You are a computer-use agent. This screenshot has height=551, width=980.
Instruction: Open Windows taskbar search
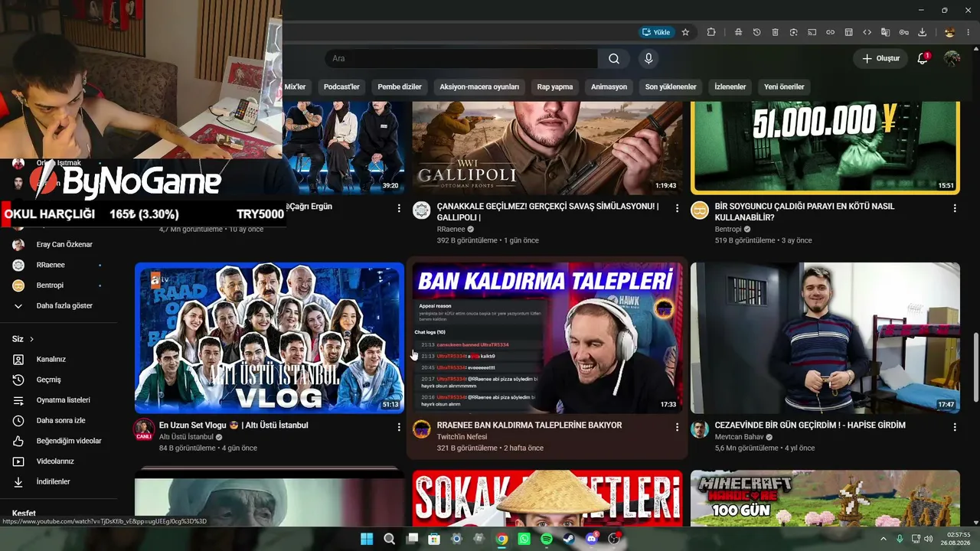point(389,539)
